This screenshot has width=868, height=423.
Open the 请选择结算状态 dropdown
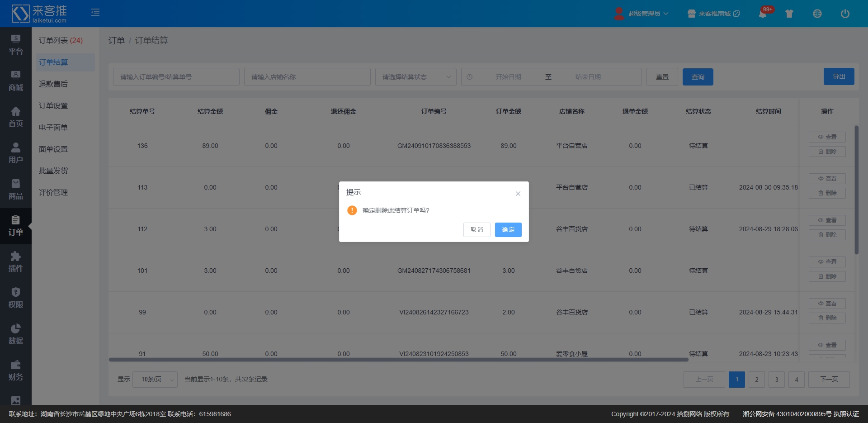[415, 77]
